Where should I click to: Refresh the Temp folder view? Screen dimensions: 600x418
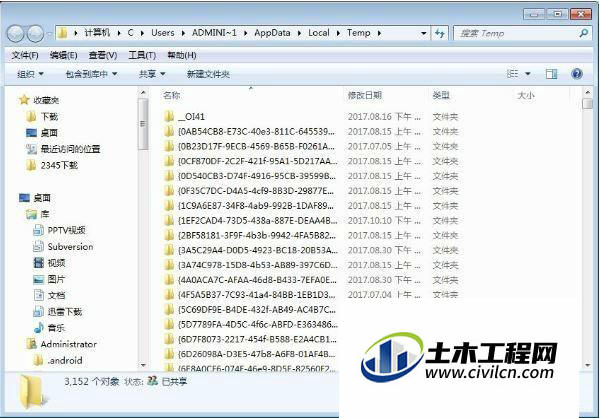click(440, 33)
